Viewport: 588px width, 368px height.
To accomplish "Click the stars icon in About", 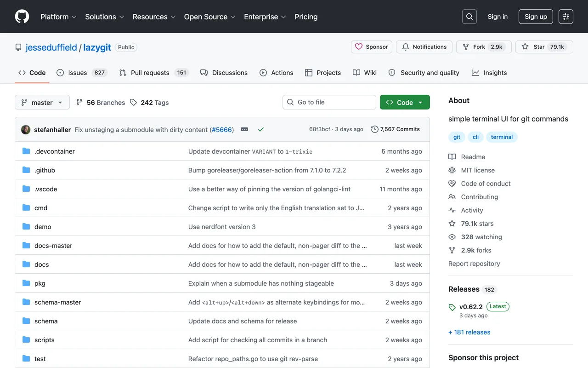I will click(x=452, y=224).
